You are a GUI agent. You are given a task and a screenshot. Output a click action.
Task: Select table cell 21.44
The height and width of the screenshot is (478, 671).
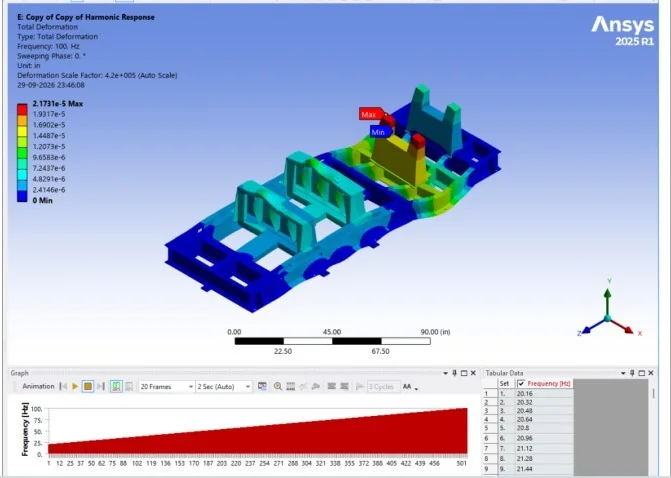(x=544, y=469)
